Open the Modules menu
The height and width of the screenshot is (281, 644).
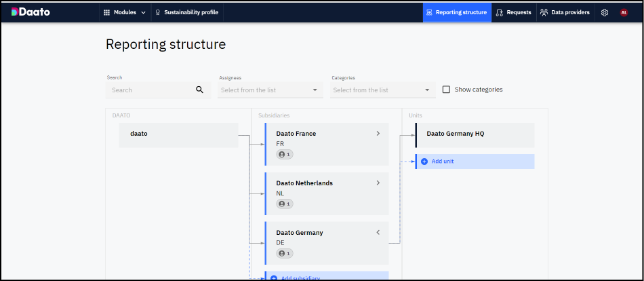pyautogui.click(x=125, y=12)
